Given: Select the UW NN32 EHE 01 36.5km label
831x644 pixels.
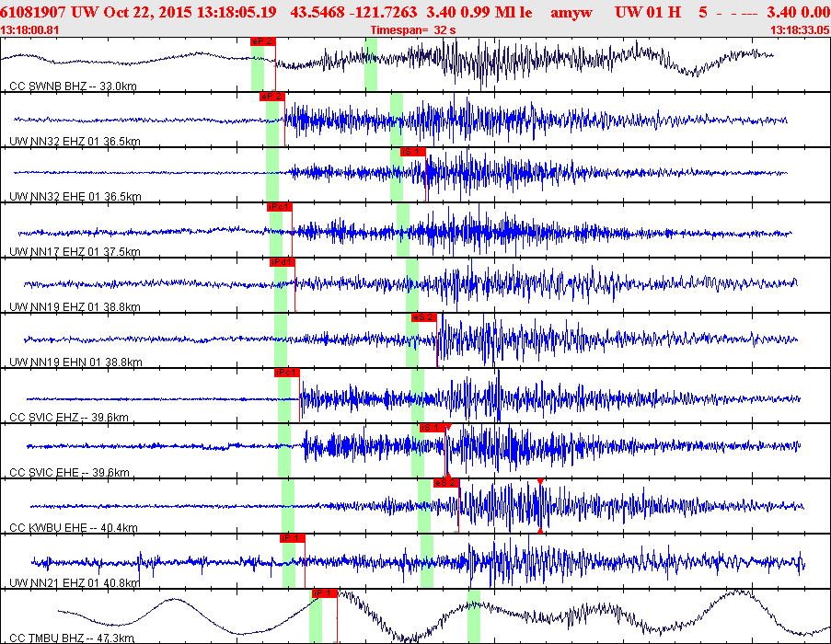Looking at the screenshot, I should 75,197.
